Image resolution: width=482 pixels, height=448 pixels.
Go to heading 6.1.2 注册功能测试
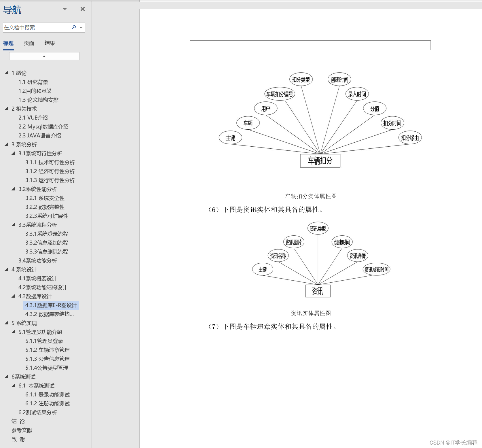pyautogui.click(x=48, y=403)
